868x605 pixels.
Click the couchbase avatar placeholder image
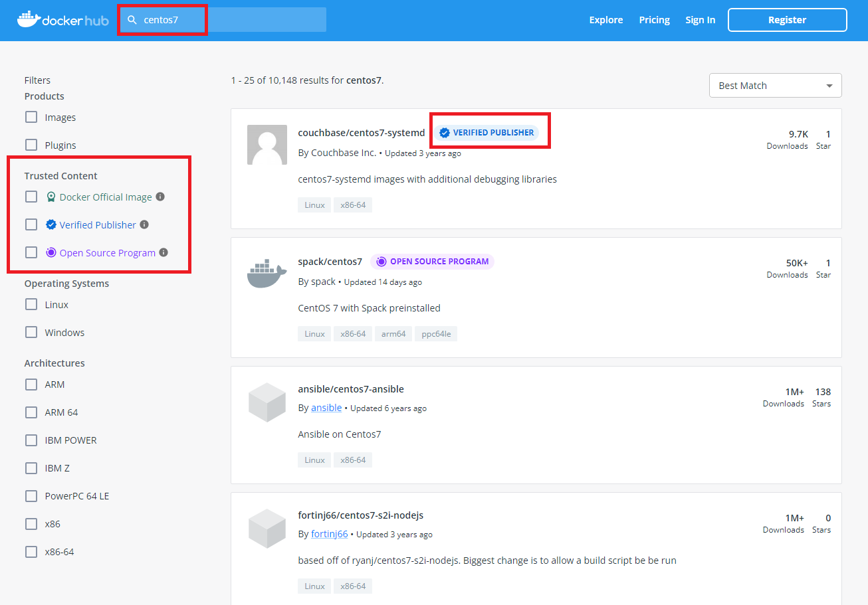[267, 145]
